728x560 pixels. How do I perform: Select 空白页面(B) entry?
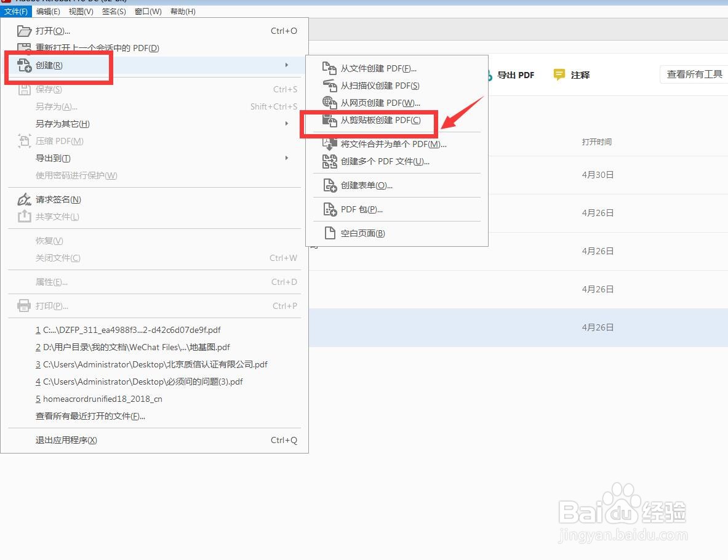tap(397, 233)
